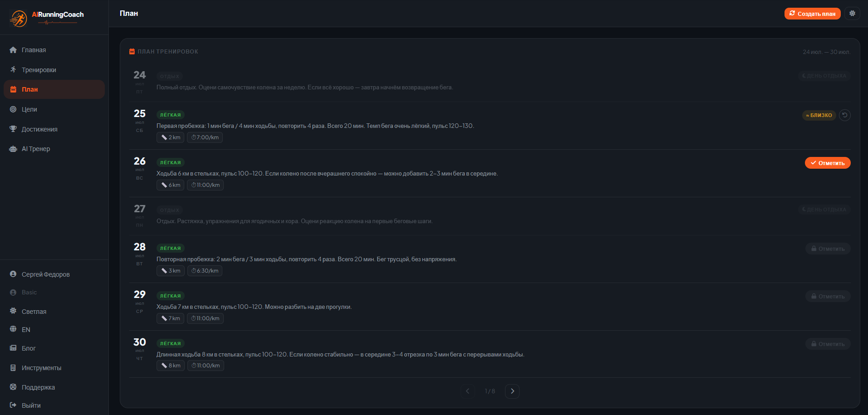
Task: Click the newspaper icon beside Блог
Action: click(13, 348)
